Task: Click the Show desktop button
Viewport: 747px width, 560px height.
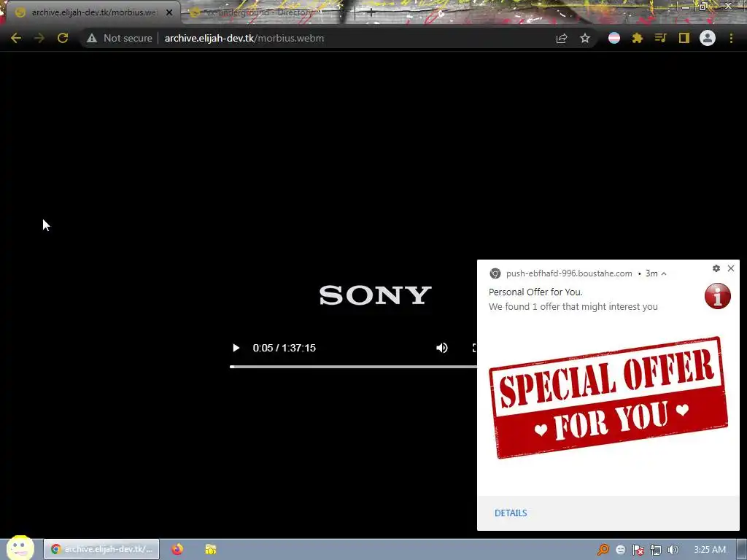Action: coord(742,550)
